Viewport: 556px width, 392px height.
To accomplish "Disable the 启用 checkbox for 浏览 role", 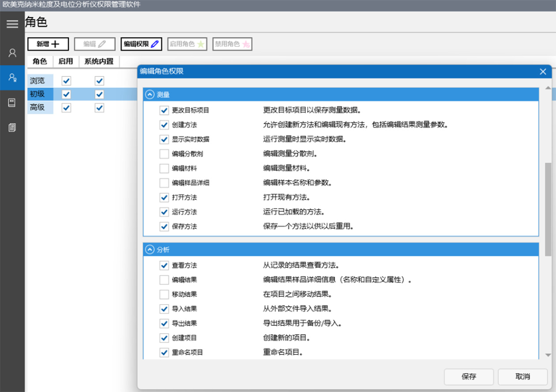I will pyautogui.click(x=66, y=81).
